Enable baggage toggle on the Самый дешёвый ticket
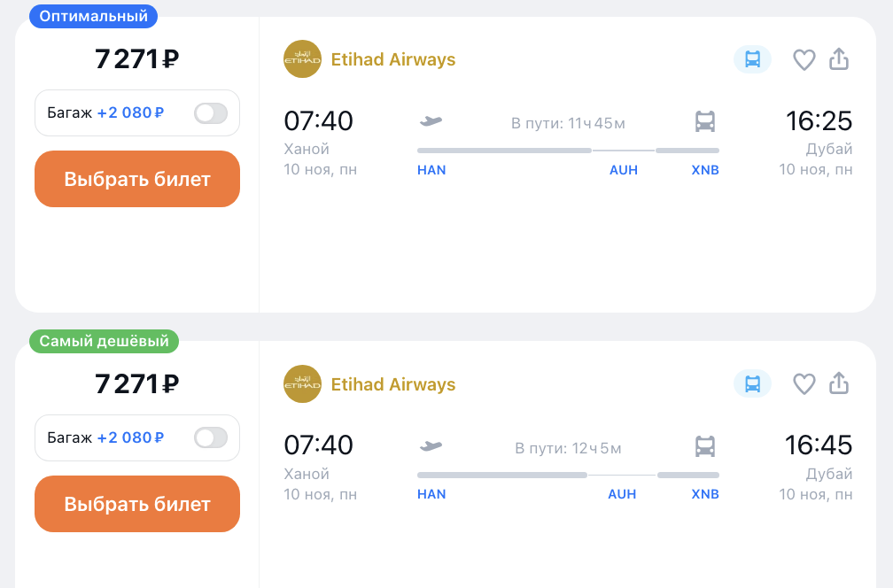 (x=211, y=437)
